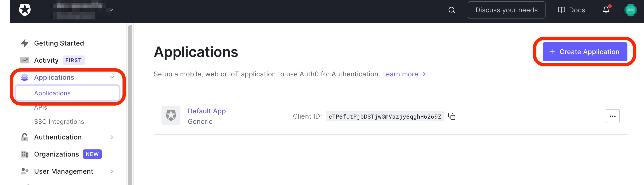Click the User Management people icon

[24, 171]
